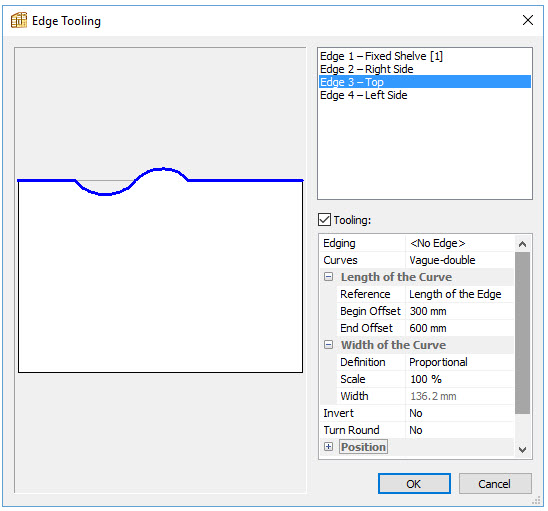Edit Begin Offset value 300 mm
This screenshot has height=511, width=548.
pos(460,311)
